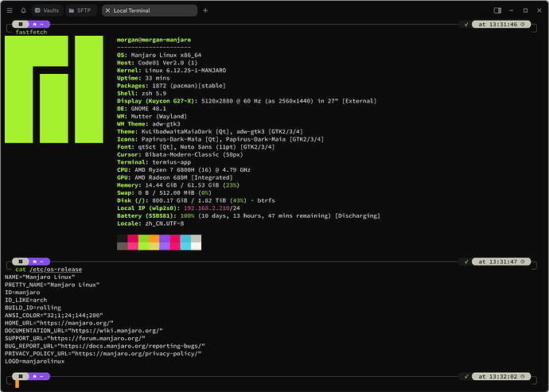Viewport: 549px width, 392px height.
Task: Select the Local Terminal tab
Action: (150, 10)
